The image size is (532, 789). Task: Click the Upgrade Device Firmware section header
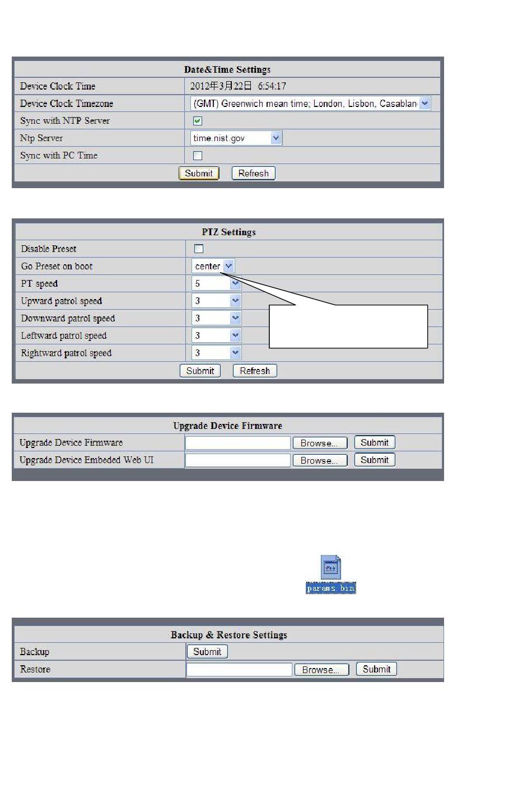coord(227,426)
